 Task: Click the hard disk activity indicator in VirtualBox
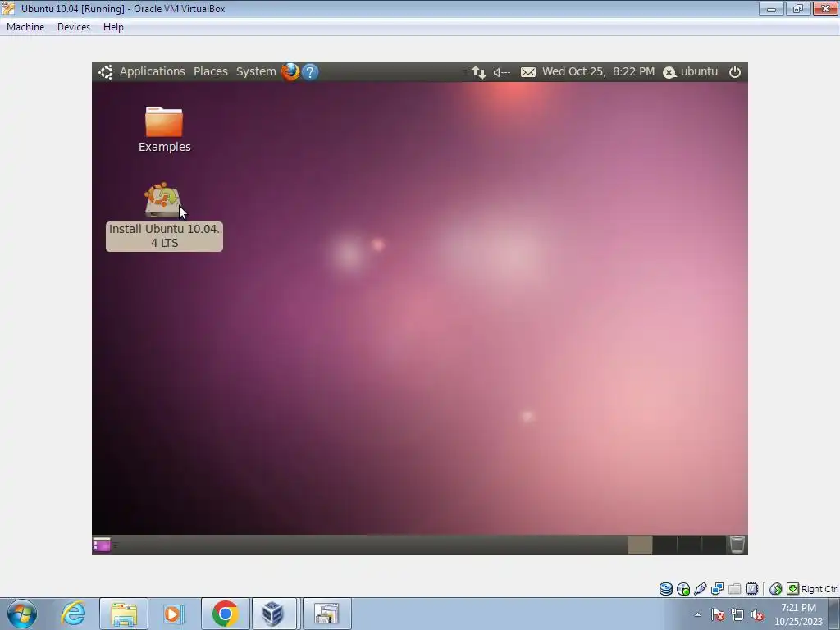(666, 589)
